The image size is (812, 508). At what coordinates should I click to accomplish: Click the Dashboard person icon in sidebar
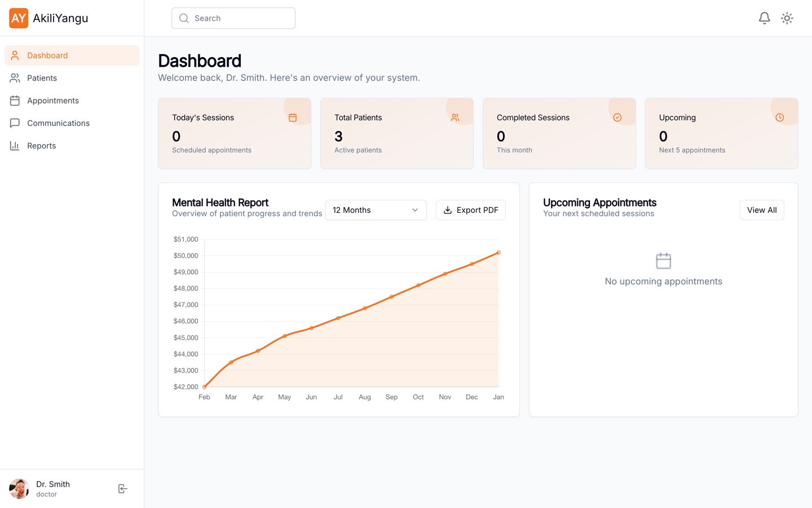(x=15, y=55)
